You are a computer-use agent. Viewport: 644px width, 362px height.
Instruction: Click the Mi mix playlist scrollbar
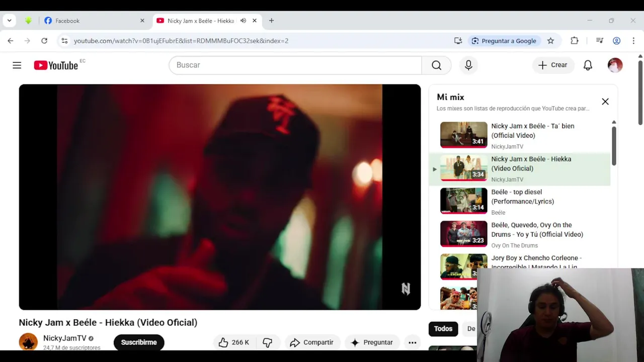coord(614,146)
